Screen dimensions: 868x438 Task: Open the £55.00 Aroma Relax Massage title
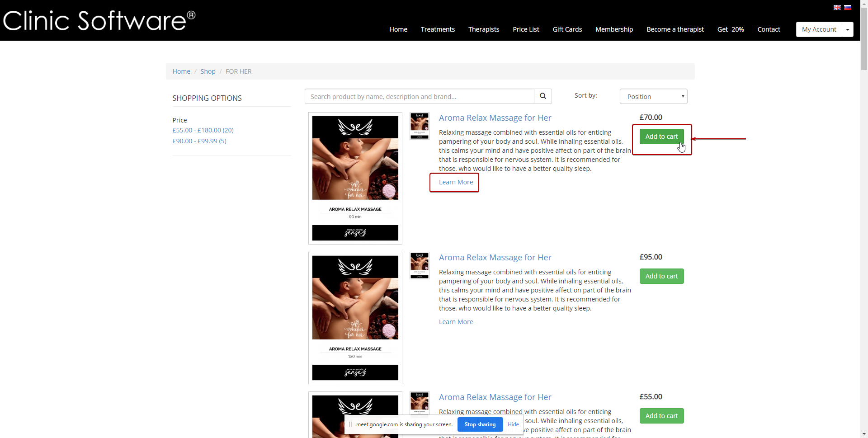pyautogui.click(x=495, y=397)
